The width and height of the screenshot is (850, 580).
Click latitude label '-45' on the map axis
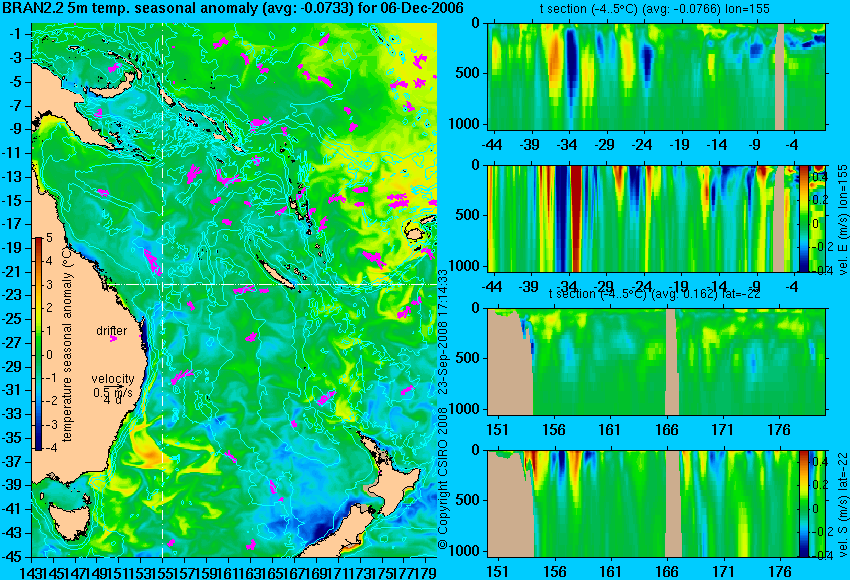point(12,557)
